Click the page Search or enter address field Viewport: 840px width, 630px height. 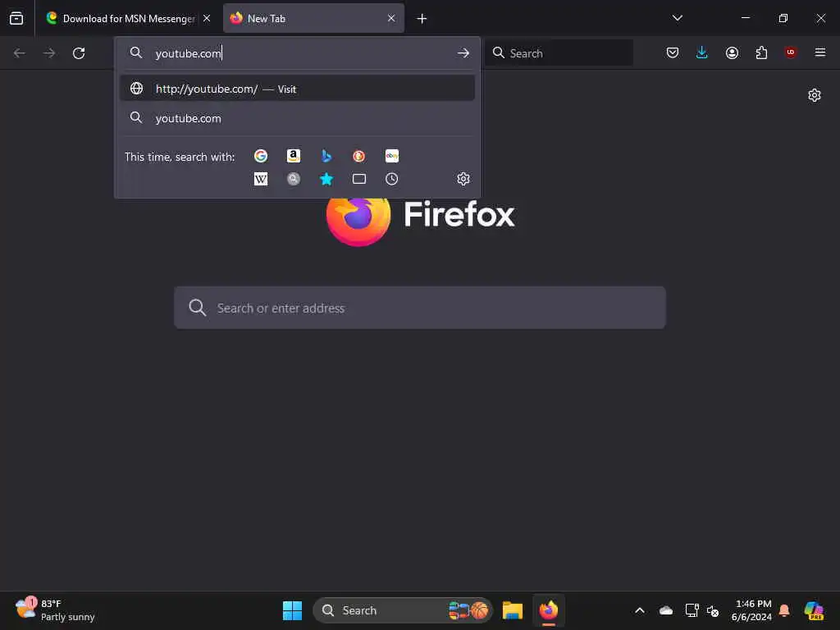point(420,308)
